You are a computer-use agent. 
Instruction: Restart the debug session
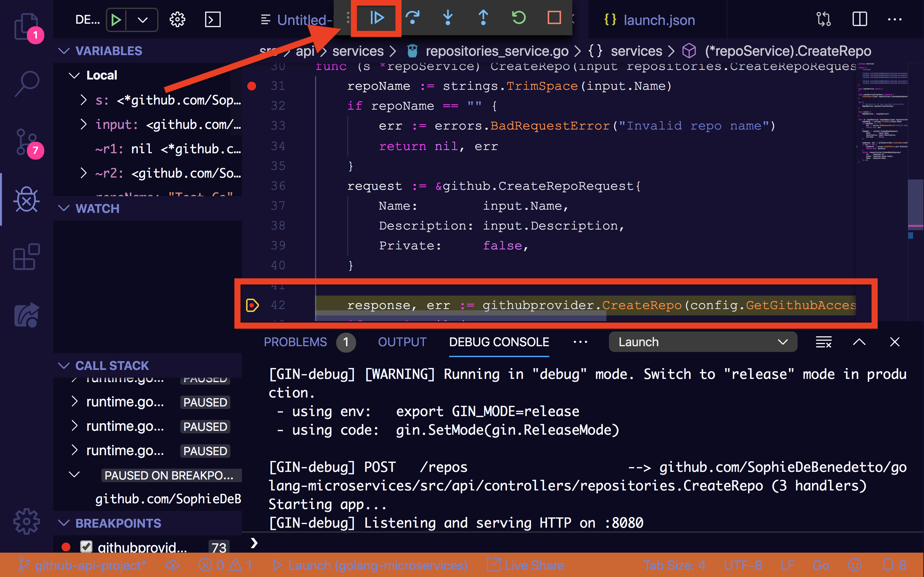518,18
